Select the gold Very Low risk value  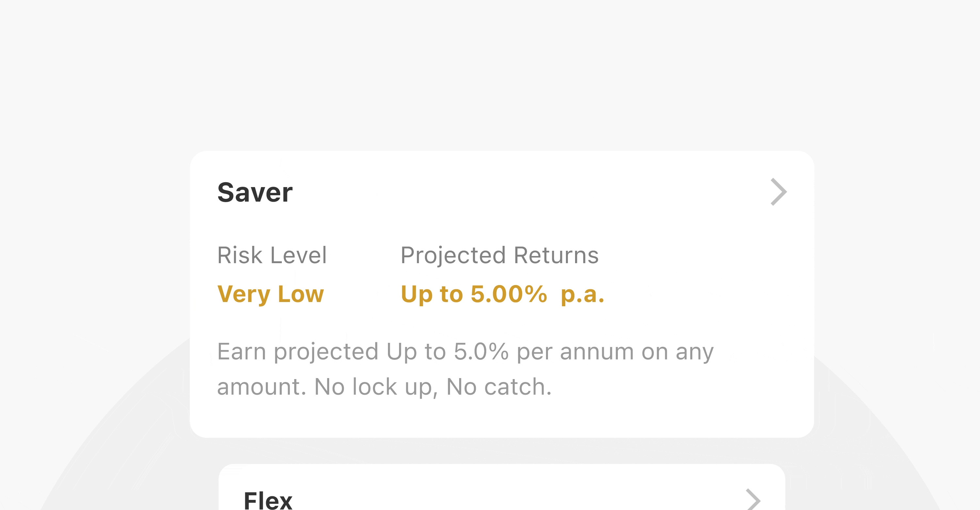point(270,294)
